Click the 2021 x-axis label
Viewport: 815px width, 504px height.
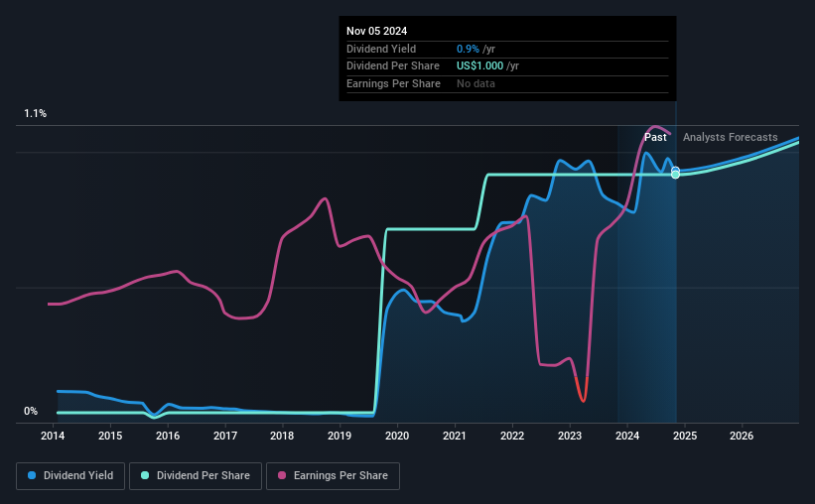[x=455, y=436]
